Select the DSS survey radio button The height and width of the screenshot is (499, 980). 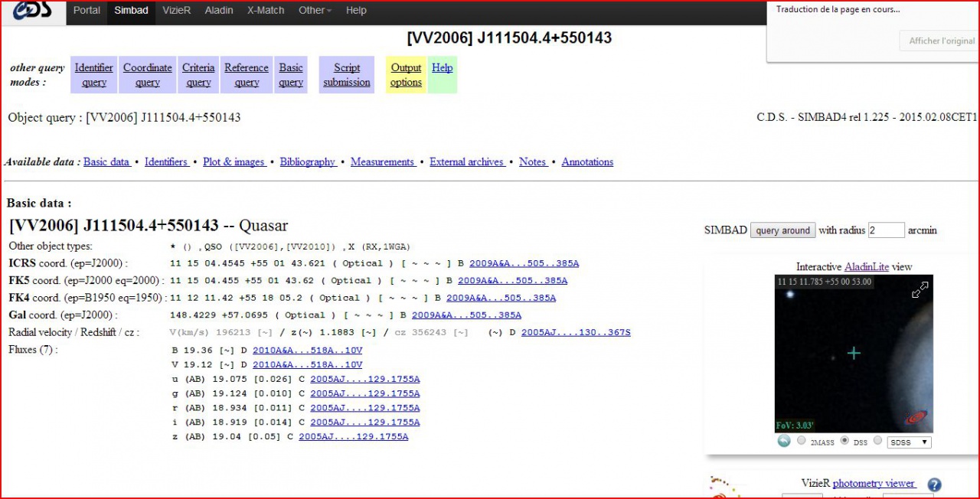click(x=845, y=440)
